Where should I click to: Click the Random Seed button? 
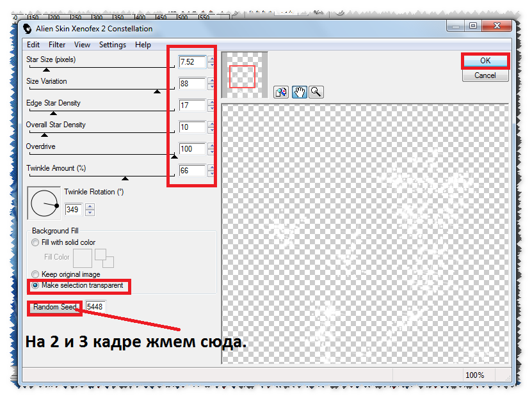point(54,307)
